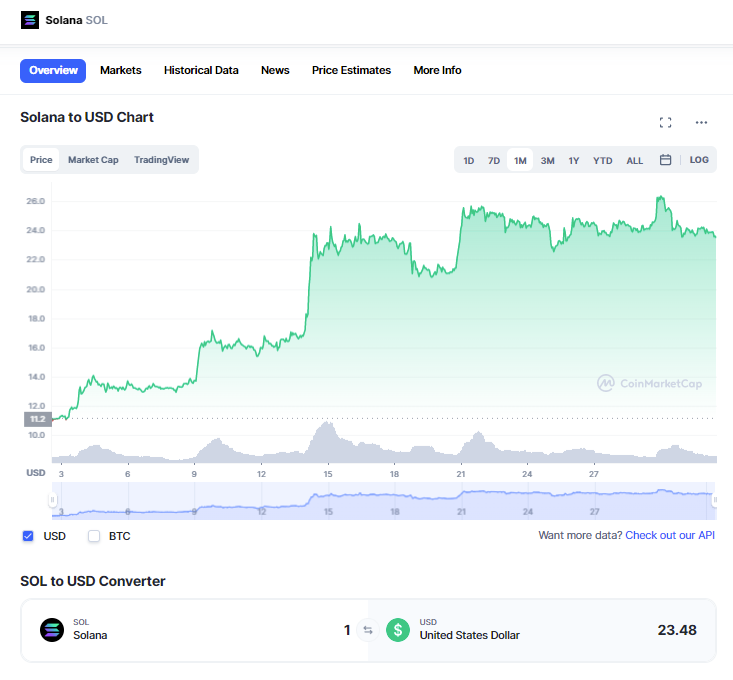Click the 26.0 y-axis label
The image size is (733, 680).
tap(36, 201)
